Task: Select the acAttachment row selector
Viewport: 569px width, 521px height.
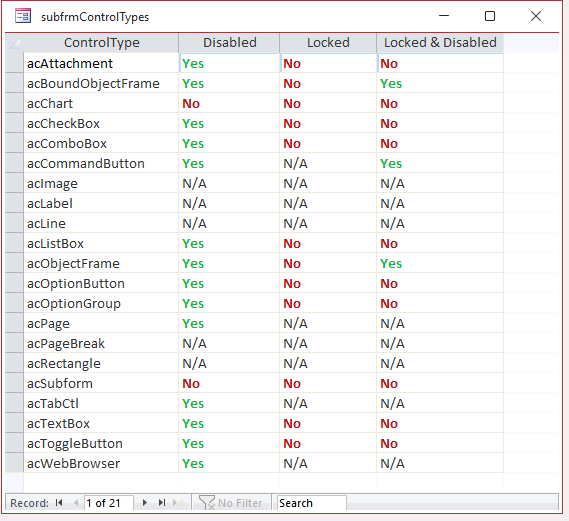Action: [x=15, y=63]
